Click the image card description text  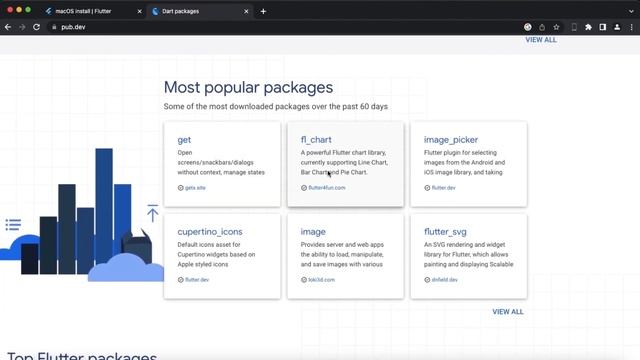pos(342,254)
